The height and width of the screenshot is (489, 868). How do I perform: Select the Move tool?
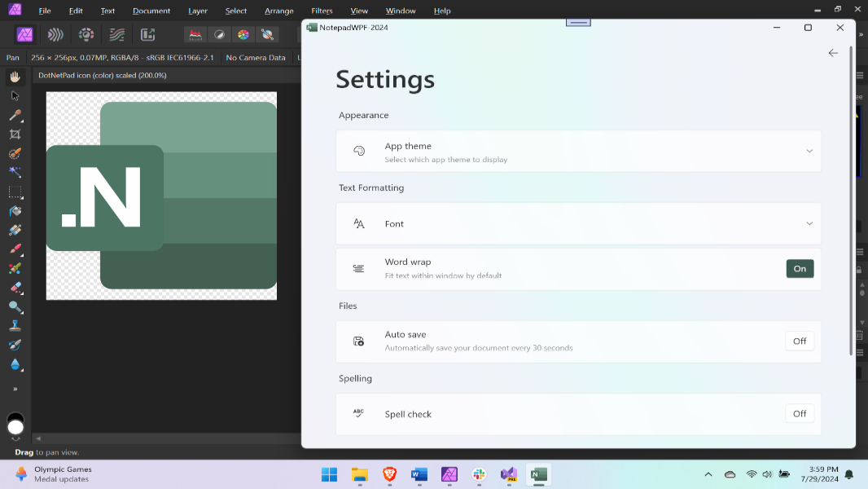(x=14, y=96)
